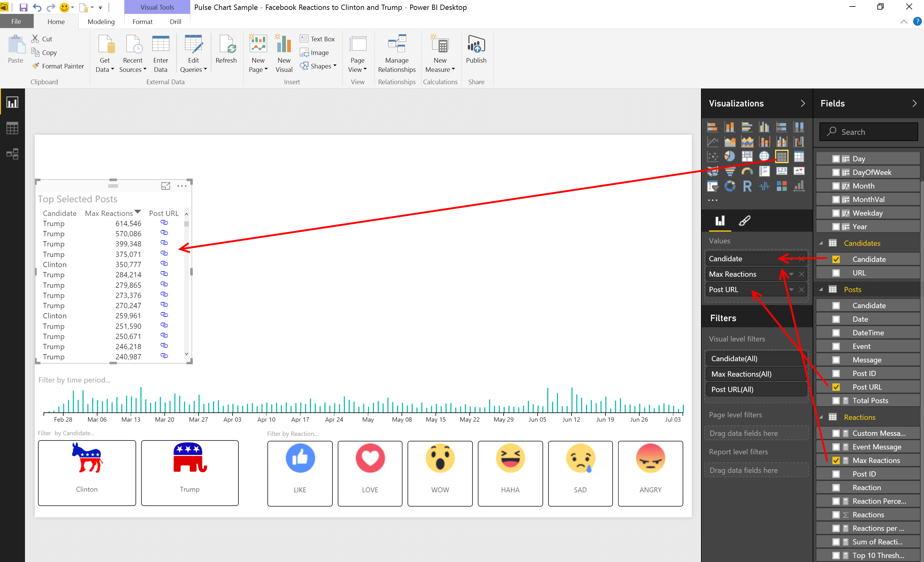Viewport: 924px width, 562px height.
Task: Open Max Reactions value dropdown arrow
Action: click(x=791, y=274)
